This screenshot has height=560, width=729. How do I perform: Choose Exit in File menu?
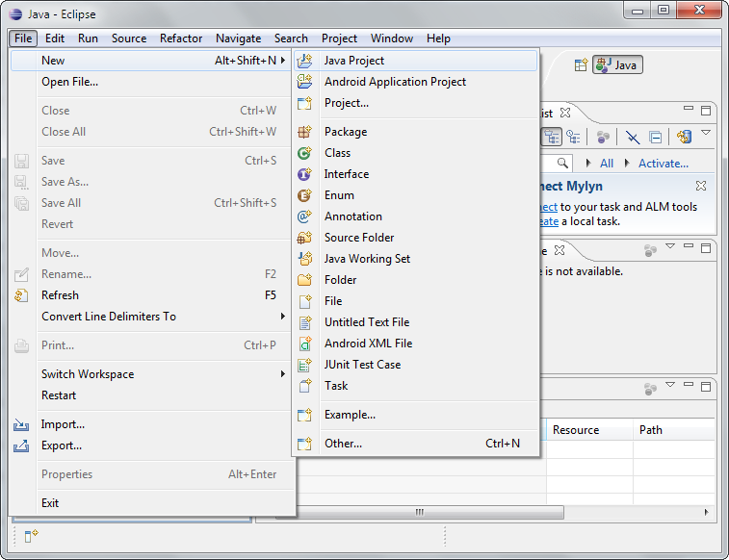[x=152, y=503]
